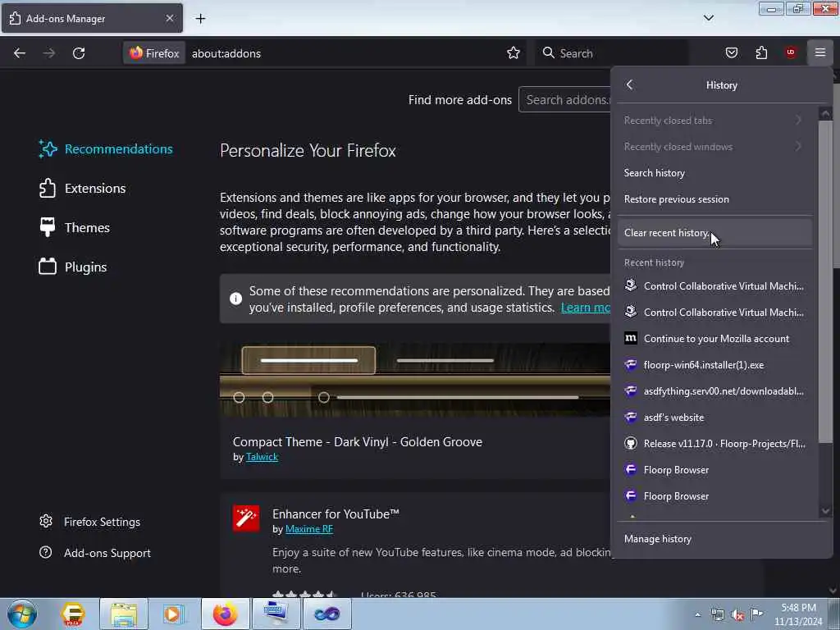Open Windows Explorer from taskbar
This screenshot has height=630, width=840.
[124, 614]
